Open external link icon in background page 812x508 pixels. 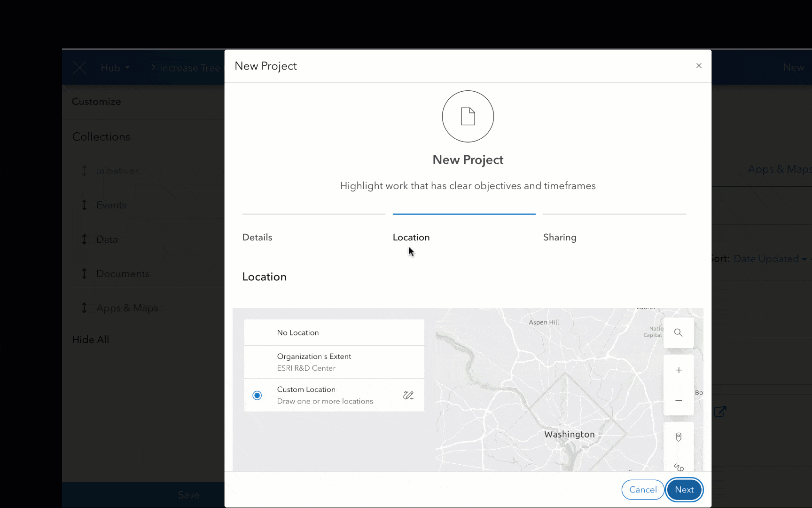click(x=720, y=412)
